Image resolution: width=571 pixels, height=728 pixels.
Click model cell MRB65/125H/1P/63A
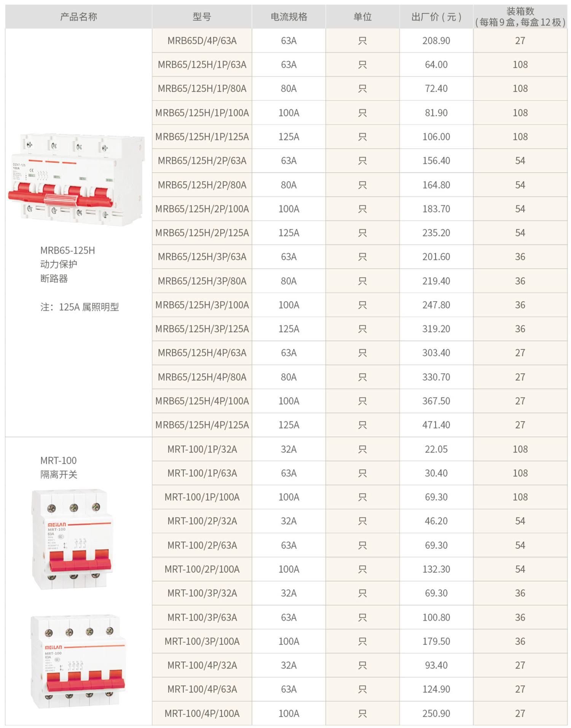click(x=202, y=65)
